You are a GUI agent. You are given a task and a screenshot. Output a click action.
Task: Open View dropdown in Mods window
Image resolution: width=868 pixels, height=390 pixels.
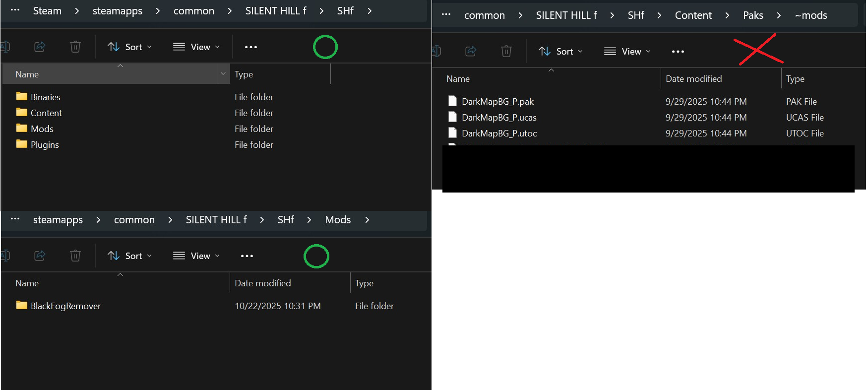click(196, 256)
